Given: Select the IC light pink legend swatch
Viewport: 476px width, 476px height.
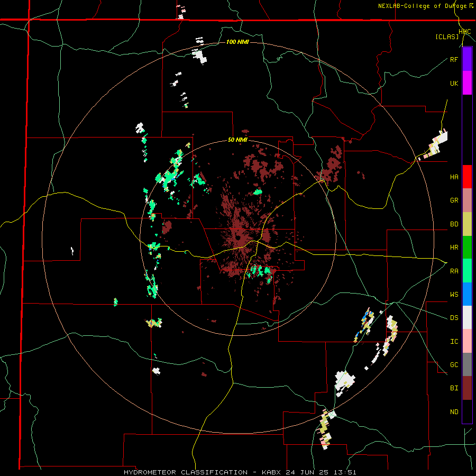Looking at the screenshot, I should (x=467, y=341).
